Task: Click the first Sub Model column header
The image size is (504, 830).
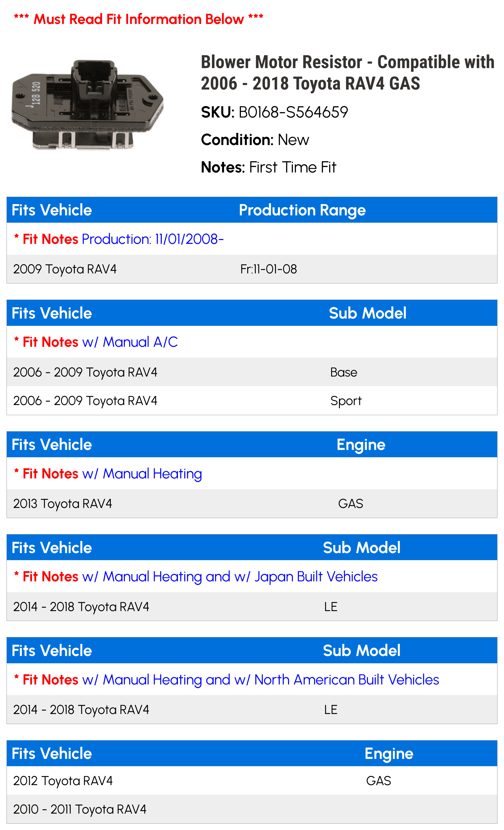Action: 367,313
